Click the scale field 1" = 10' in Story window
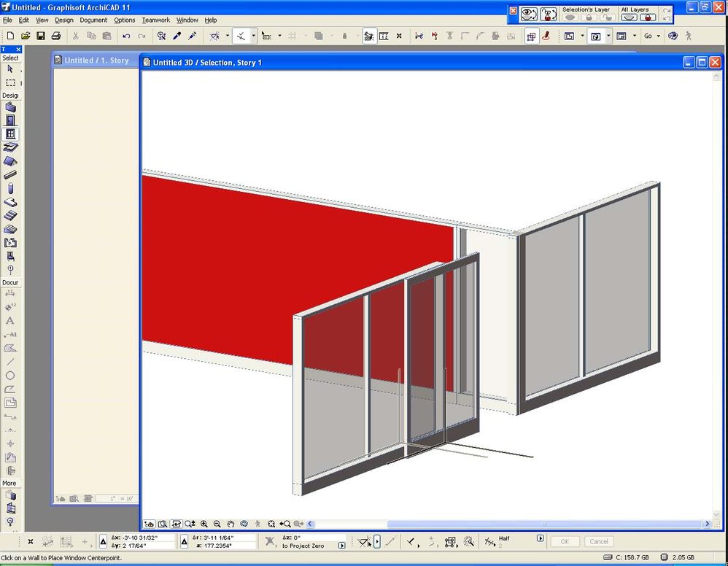Screen dimensions: 728x566 [117, 499]
